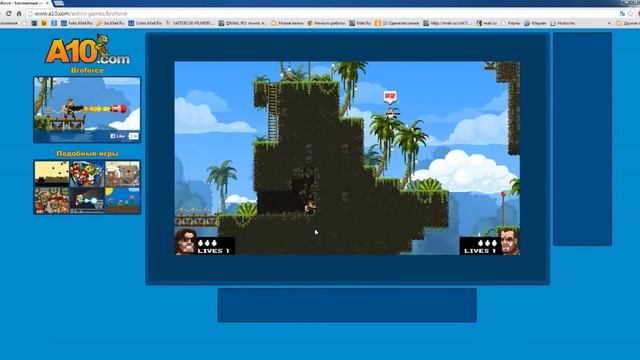This screenshot has width=640, height=360.
Task: Reload the page with the refresh icon
Action: tap(8, 13)
